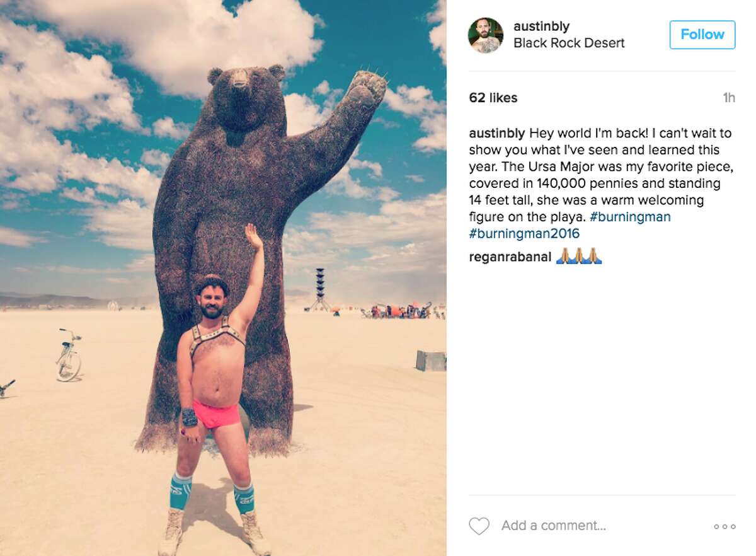Click the caption text about Ursa Major
The width and height of the screenshot is (756, 556).
pos(595,183)
